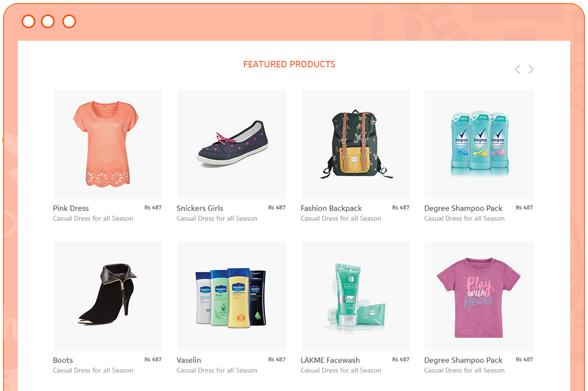Open the Vaseline lotion bottles image

(x=232, y=296)
